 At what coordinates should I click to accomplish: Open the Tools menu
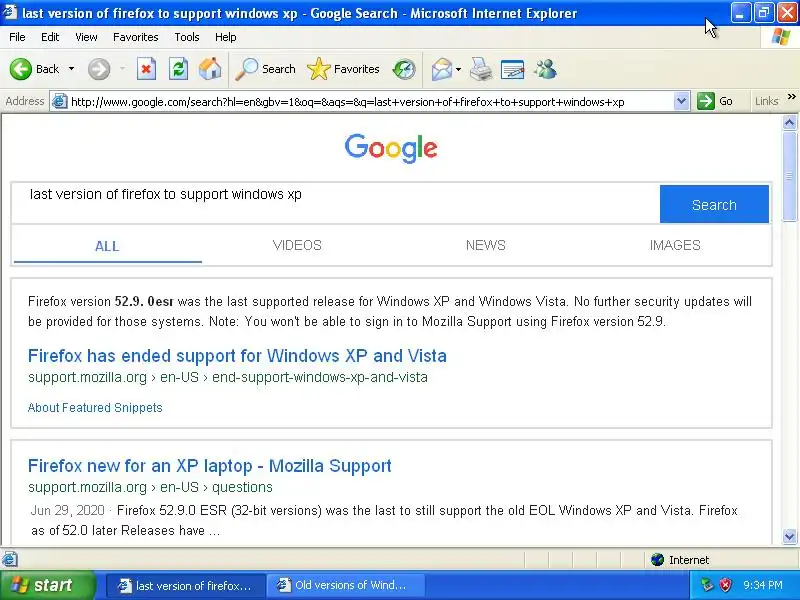pyautogui.click(x=187, y=37)
